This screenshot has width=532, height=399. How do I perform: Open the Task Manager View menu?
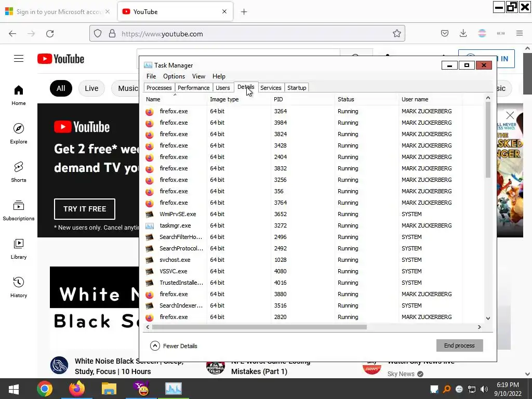(198, 76)
